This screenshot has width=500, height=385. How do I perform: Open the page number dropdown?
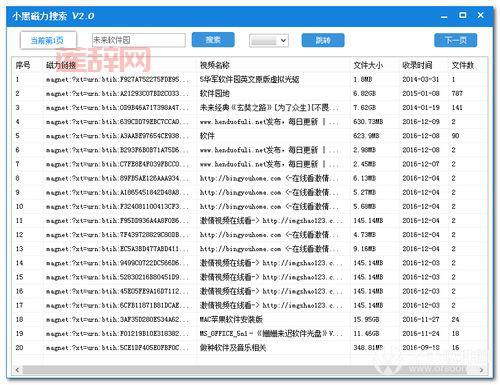coord(269,41)
